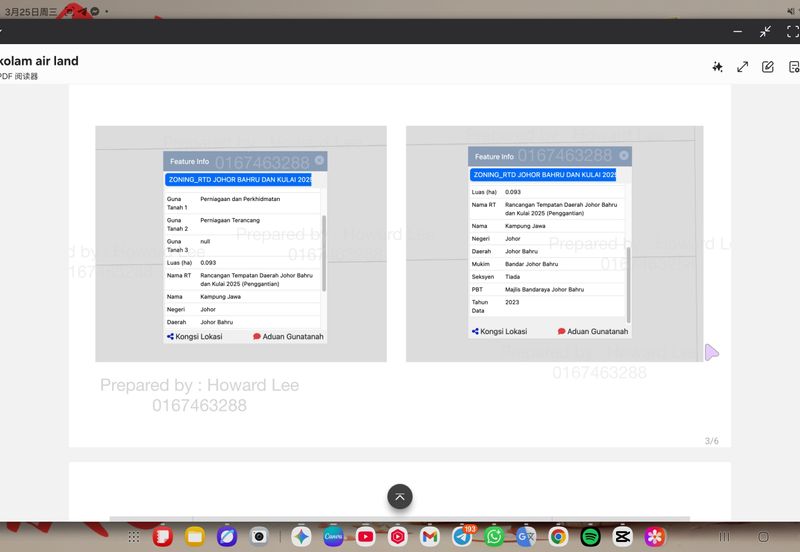This screenshot has height=552, width=800.
Task: Open the edit/annotate pencil icon
Action: [768, 67]
